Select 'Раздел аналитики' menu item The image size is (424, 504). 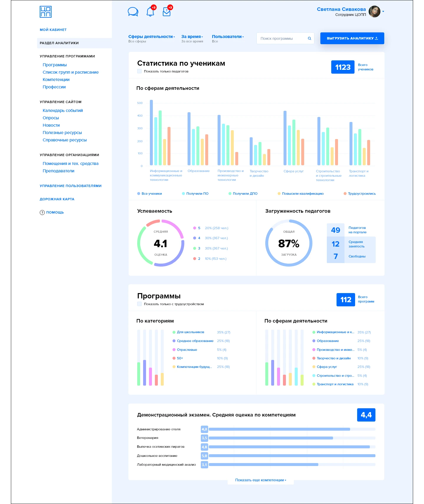click(74, 43)
